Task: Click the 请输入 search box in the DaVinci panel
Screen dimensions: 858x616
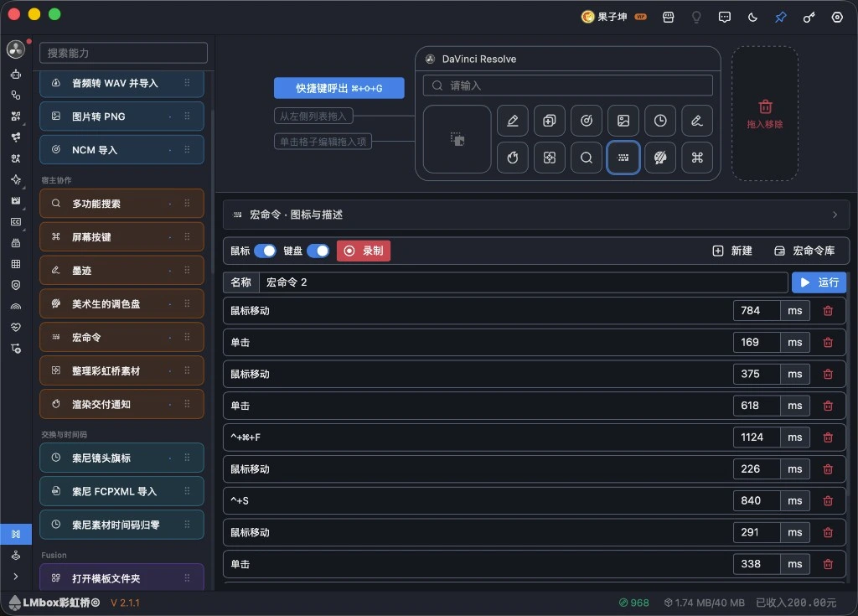Action: click(x=568, y=85)
